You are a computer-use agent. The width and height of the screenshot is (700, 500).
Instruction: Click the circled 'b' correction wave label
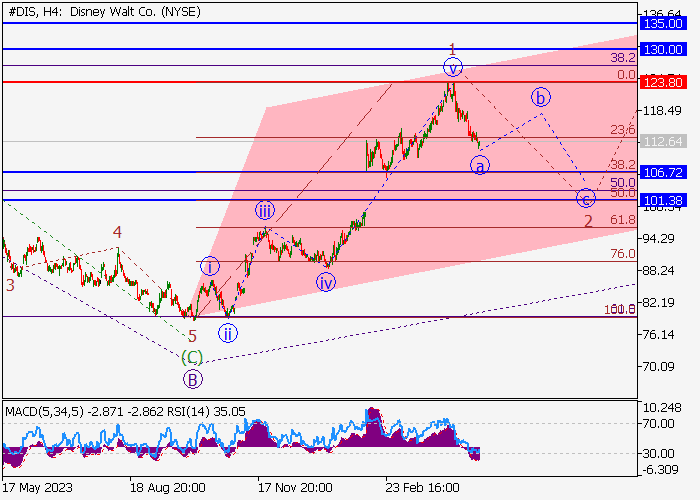tap(541, 97)
